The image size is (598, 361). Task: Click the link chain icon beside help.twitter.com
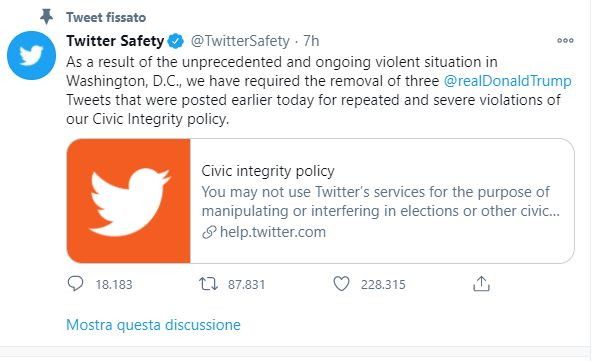click(x=209, y=232)
